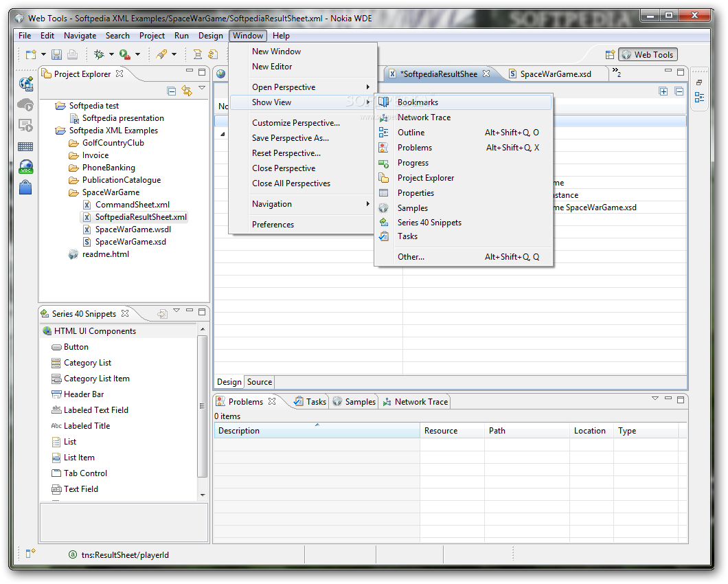Select Category List Item snippet

[x=97, y=379]
